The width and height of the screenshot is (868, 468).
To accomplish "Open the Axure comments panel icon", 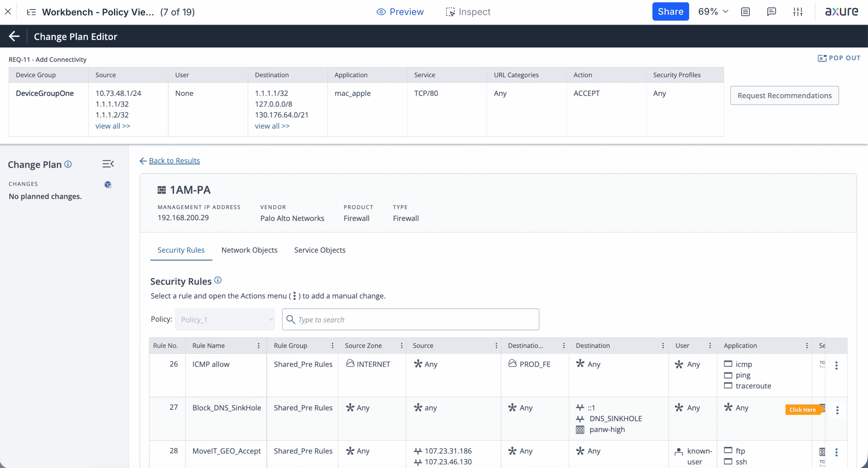I will pyautogui.click(x=771, y=12).
